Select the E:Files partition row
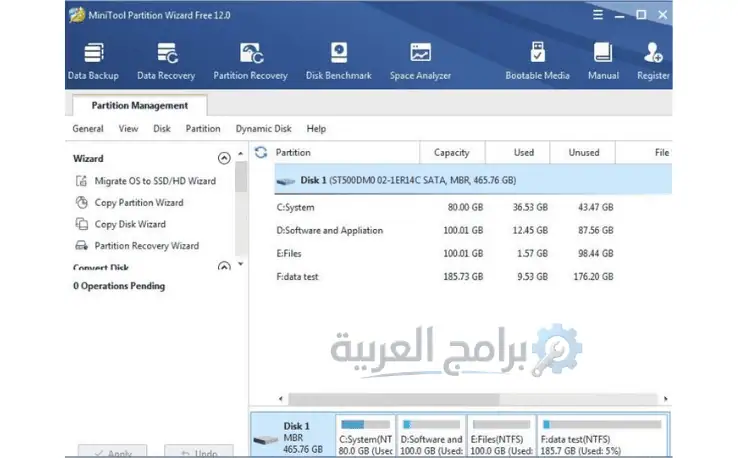 [x=473, y=253]
